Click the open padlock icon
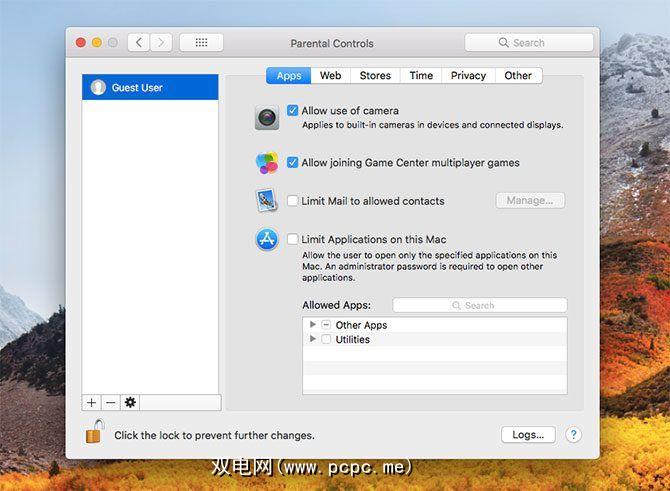Viewport: 670px width, 491px height. pyautogui.click(x=95, y=431)
